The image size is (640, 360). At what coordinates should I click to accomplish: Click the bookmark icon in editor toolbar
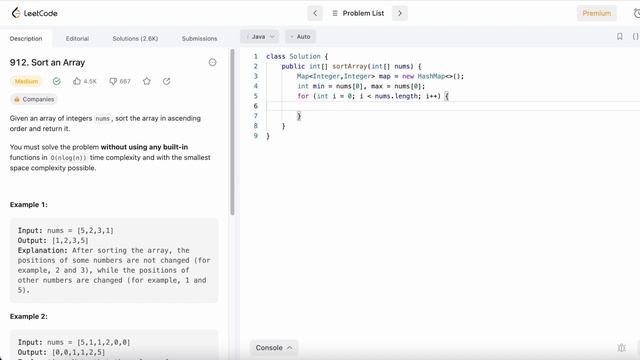point(620,37)
